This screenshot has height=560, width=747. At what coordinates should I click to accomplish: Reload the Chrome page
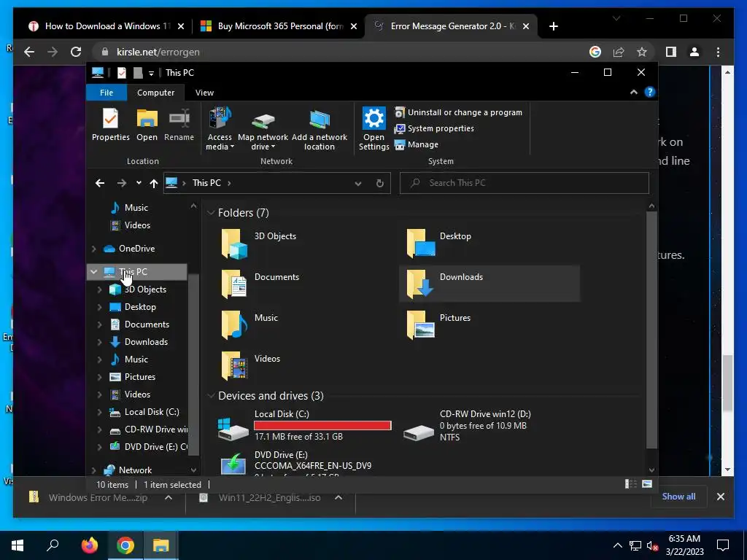pyautogui.click(x=76, y=52)
